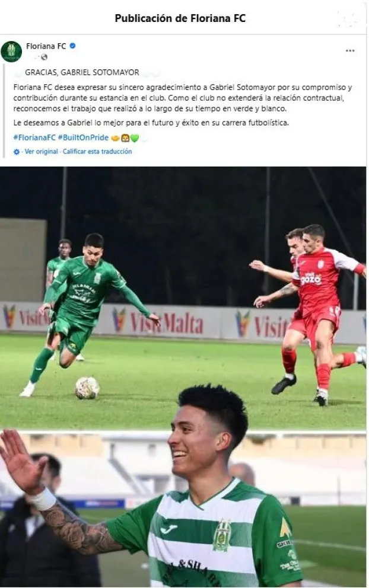The image size is (369, 588).
Task: Click the globe public audience icon
Action: click(44, 57)
